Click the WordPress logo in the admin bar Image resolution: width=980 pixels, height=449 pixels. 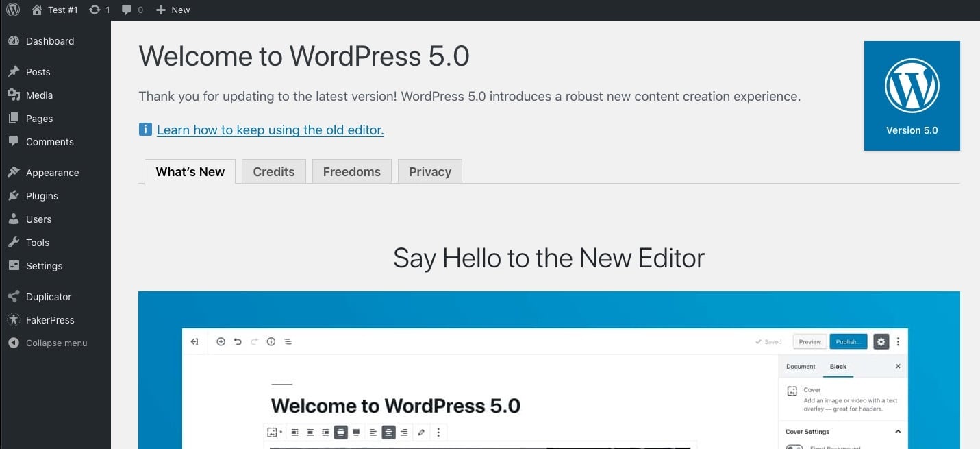click(12, 10)
